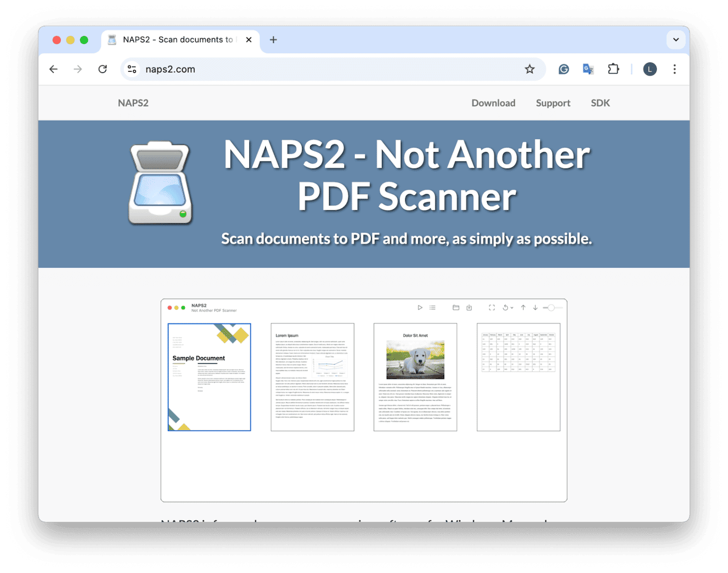This screenshot has height=573, width=728.
Task: Click the folder import icon in the toolbar
Action: pos(457,307)
